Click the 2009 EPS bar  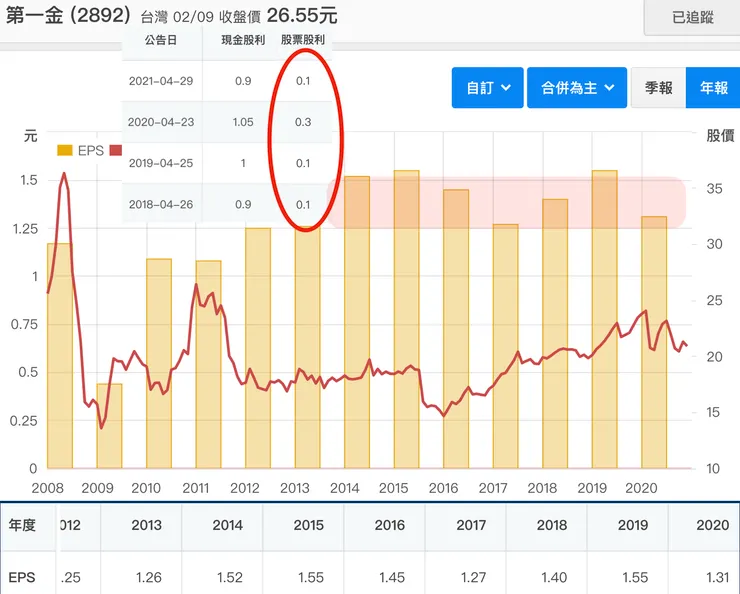point(109,426)
